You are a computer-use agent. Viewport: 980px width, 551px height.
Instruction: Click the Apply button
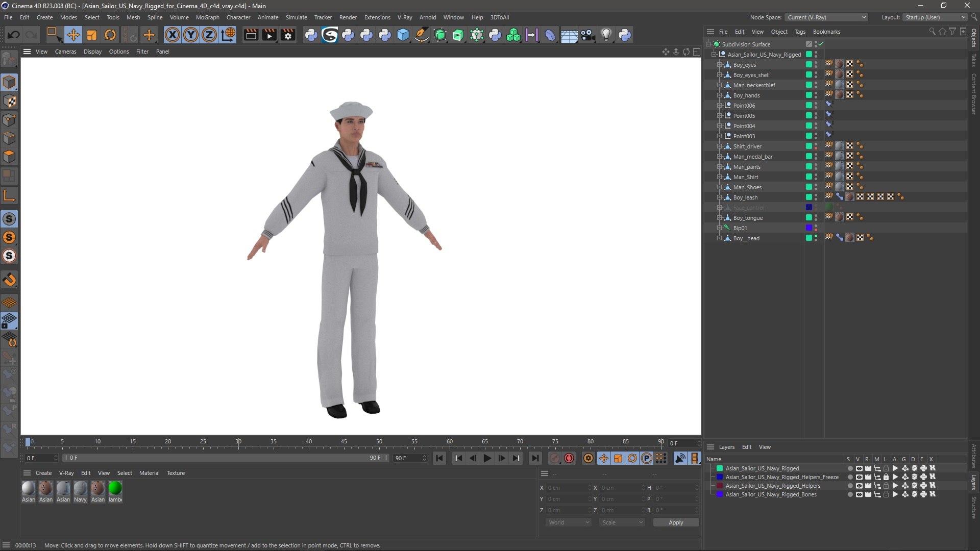pyautogui.click(x=676, y=522)
